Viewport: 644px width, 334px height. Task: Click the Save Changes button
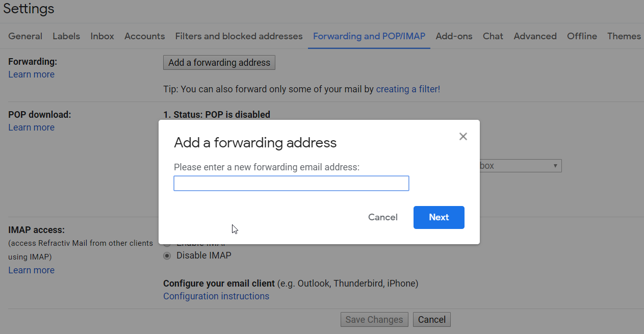pos(374,320)
